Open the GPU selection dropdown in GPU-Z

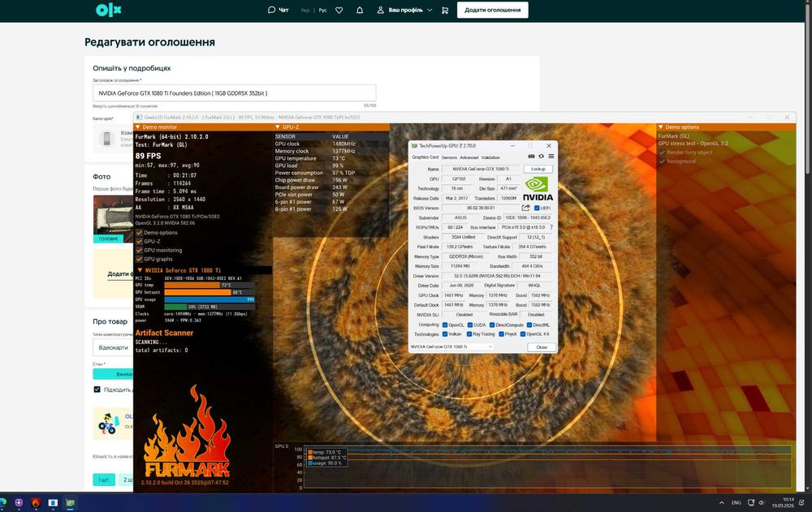[x=451, y=346]
